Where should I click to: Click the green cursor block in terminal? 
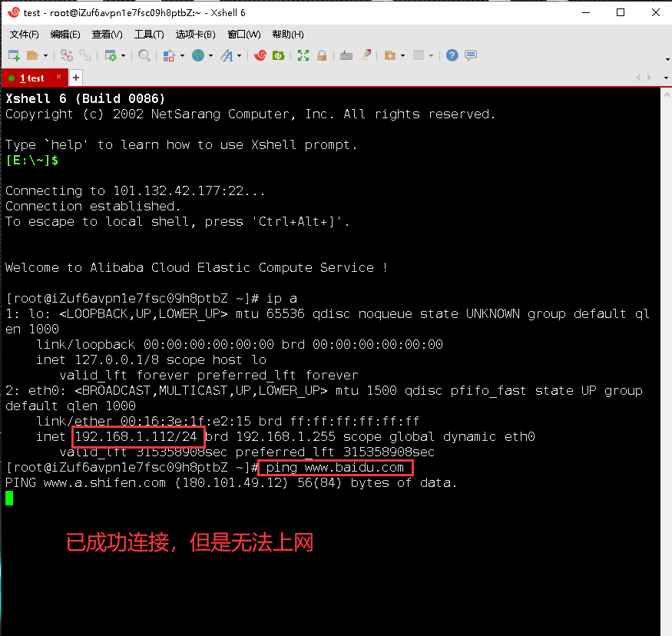click(x=9, y=498)
